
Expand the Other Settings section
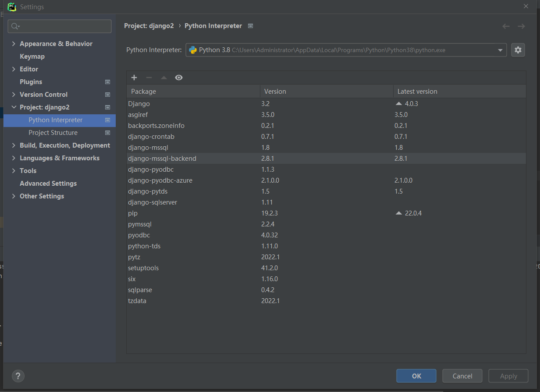click(14, 196)
